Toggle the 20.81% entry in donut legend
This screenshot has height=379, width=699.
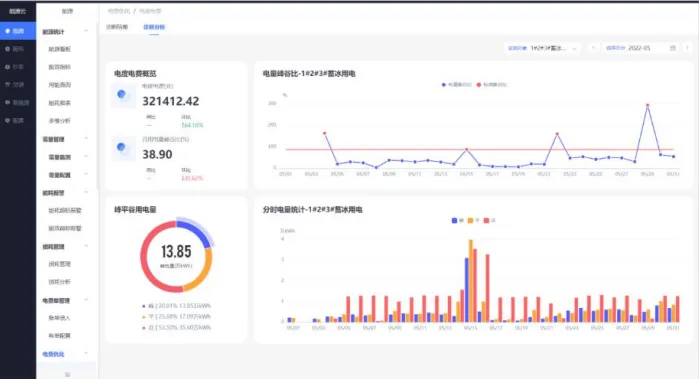(x=176, y=306)
